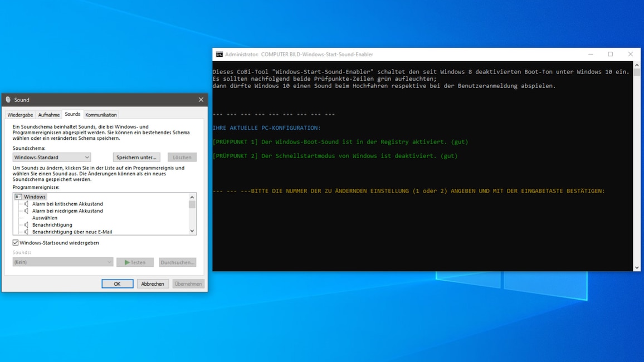Minimize the Windows-Start-Sound-Enabler console
The height and width of the screenshot is (362, 644).
click(591, 54)
